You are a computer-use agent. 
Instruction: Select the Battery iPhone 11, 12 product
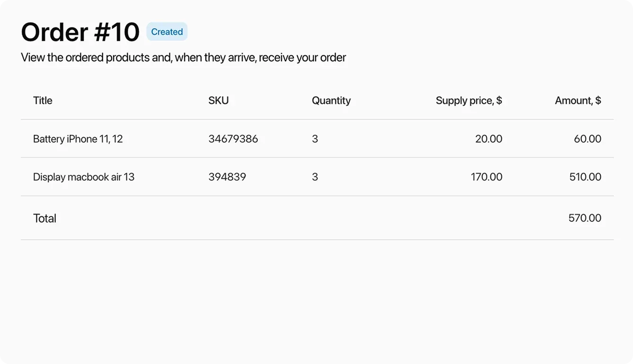[78, 139]
